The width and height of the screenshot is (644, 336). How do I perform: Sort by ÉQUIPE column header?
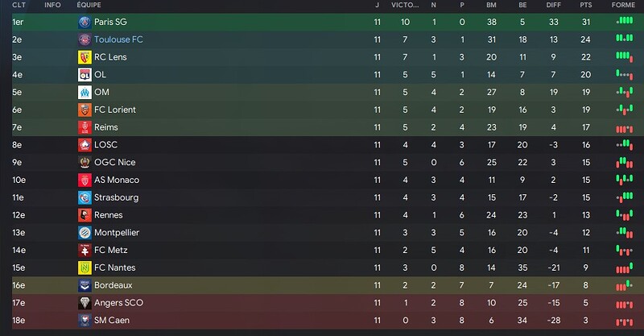(x=89, y=5)
